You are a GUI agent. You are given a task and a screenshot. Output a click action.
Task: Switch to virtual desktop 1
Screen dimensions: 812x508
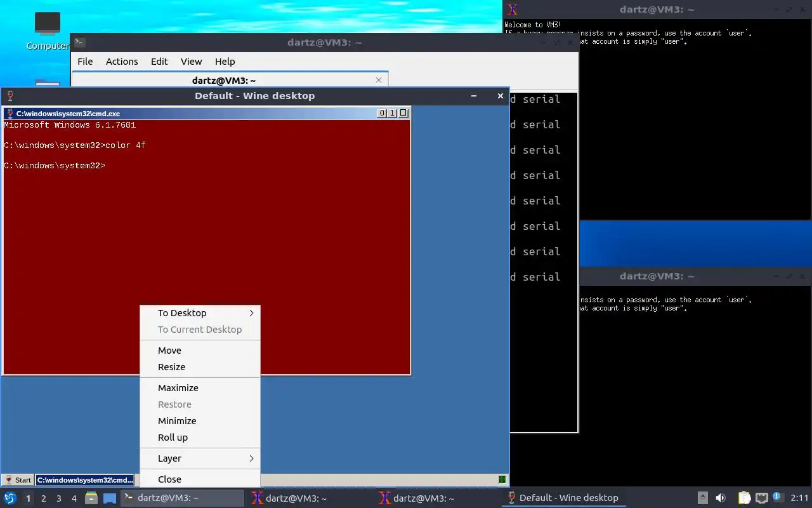[x=28, y=498]
